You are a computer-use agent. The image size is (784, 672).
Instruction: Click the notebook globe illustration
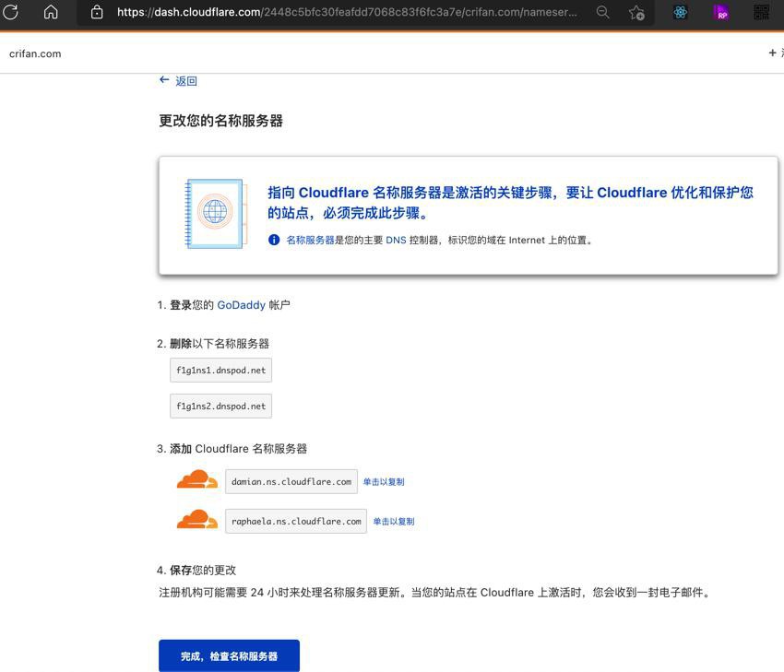click(216, 213)
